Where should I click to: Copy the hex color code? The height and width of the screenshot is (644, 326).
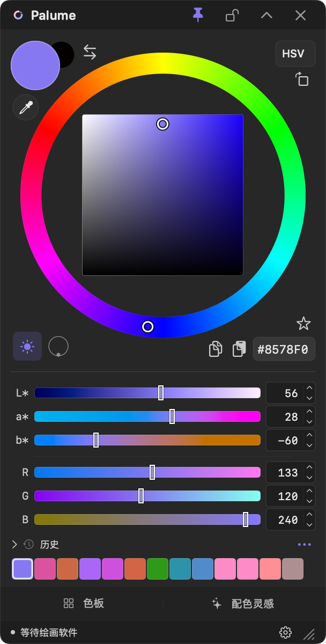[216, 349]
